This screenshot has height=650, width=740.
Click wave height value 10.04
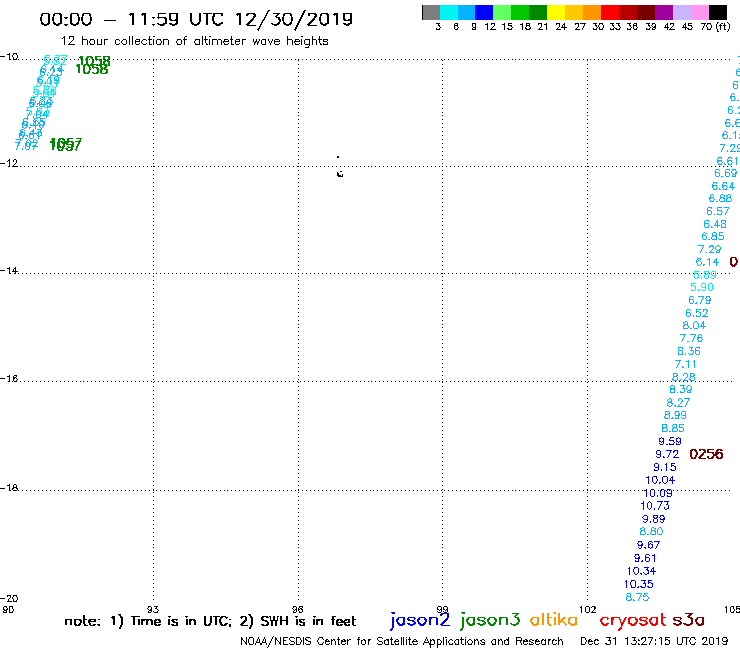pyautogui.click(x=660, y=480)
